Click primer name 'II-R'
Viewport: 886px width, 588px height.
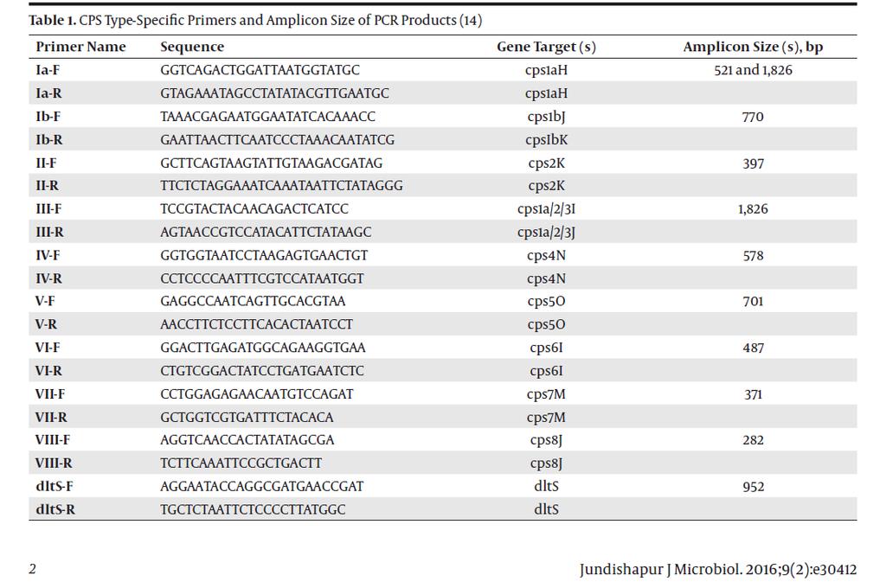(x=48, y=185)
